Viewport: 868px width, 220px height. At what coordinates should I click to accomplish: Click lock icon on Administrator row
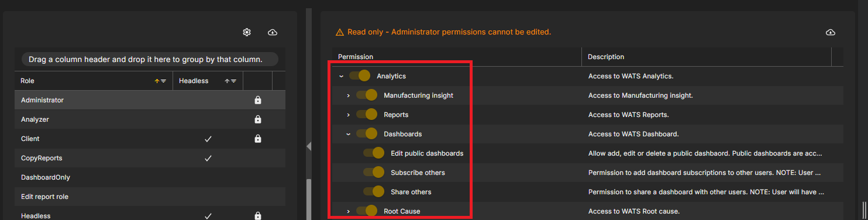click(258, 100)
